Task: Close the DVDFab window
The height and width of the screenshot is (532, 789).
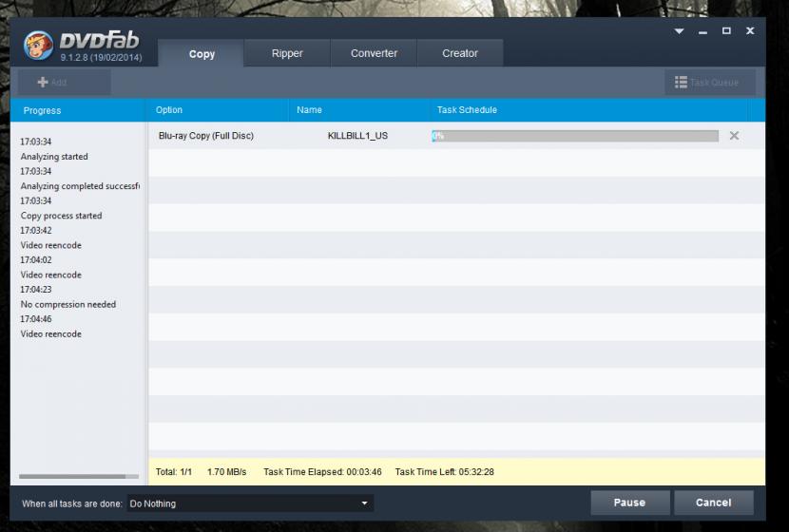Action: click(x=750, y=30)
